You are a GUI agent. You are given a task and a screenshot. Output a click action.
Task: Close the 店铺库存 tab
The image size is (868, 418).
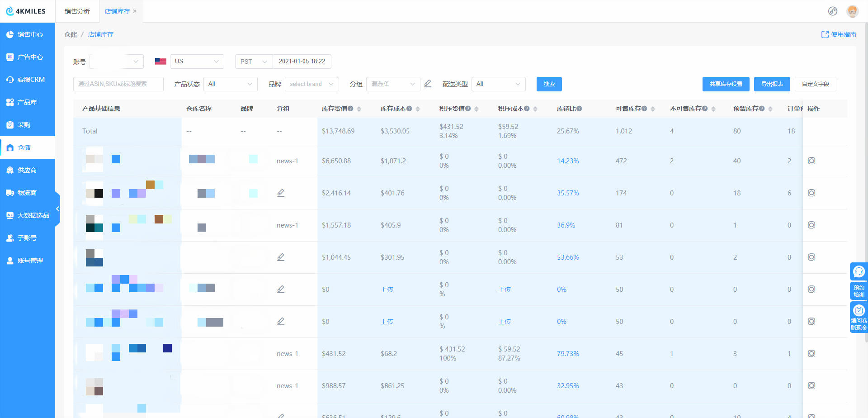tap(135, 11)
